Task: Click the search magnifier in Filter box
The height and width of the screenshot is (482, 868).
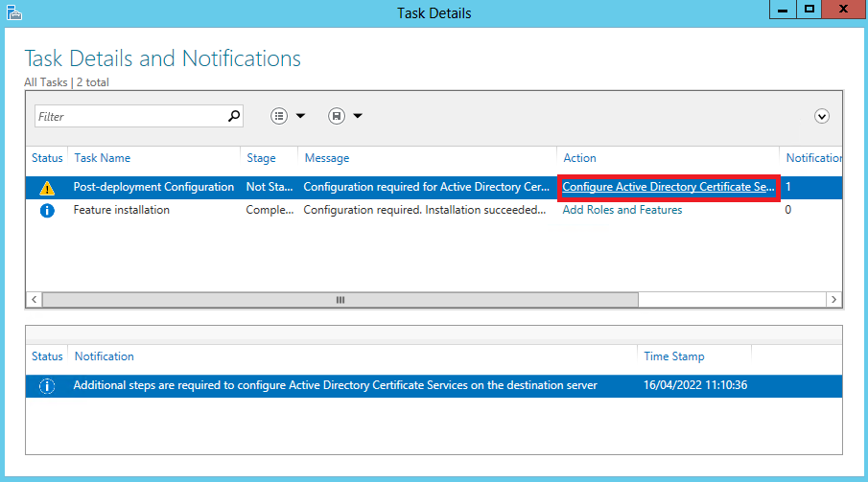Action: click(x=234, y=116)
